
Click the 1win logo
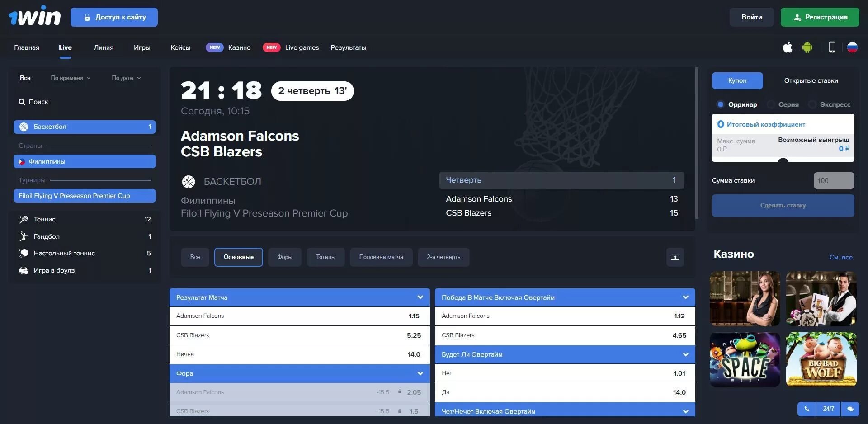pyautogui.click(x=34, y=17)
